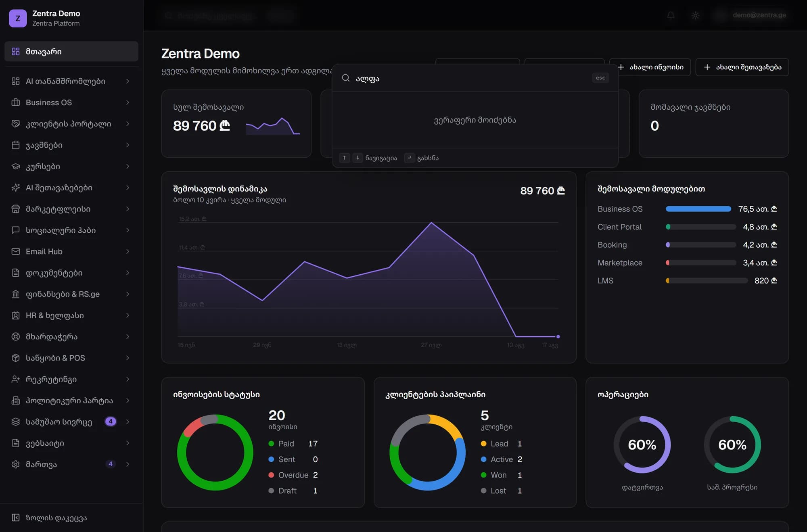The height and width of the screenshot is (532, 807).
Task: Expand the Business OS chevron
Action: [128, 102]
